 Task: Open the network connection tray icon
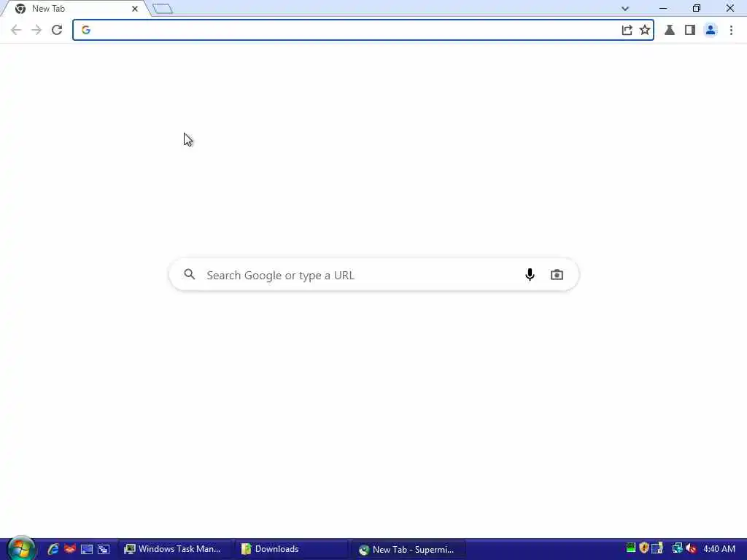tap(677, 548)
